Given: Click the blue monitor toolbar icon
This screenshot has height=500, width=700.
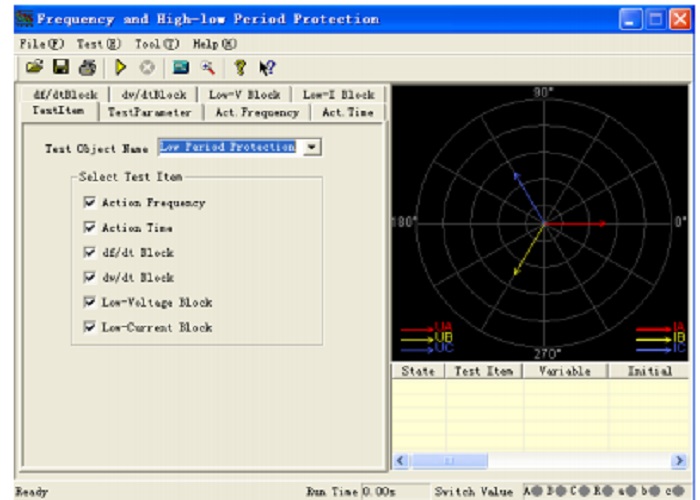Looking at the screenshot, I should [181, 67].
